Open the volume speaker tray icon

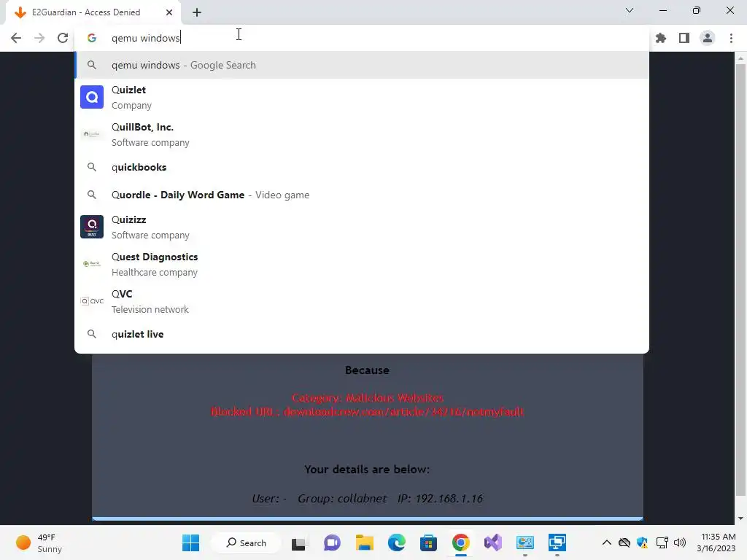tap(680, 542)
